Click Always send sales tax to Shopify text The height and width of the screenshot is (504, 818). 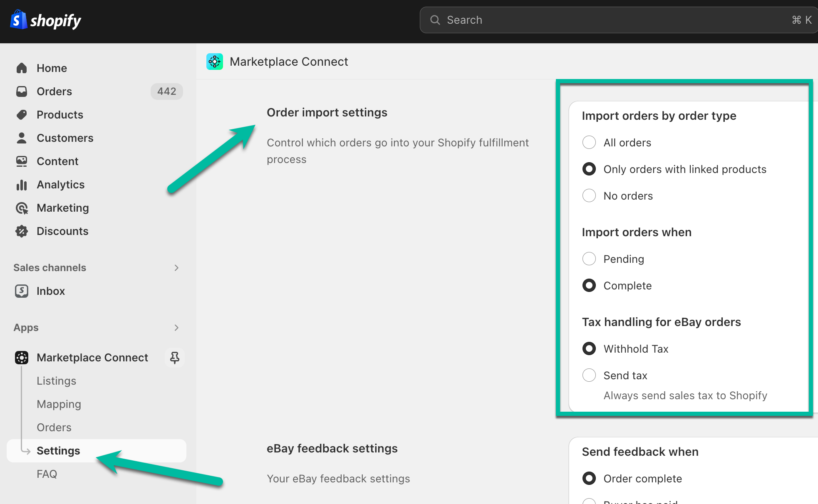[685, 395]
